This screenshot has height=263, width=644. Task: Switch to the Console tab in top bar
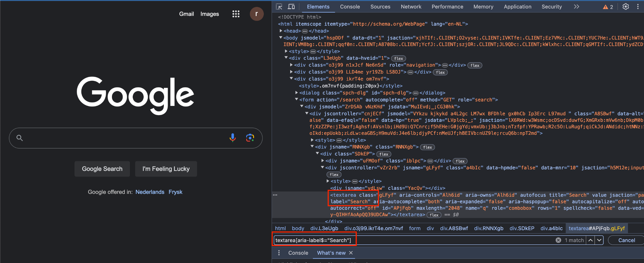pos(350,7)
